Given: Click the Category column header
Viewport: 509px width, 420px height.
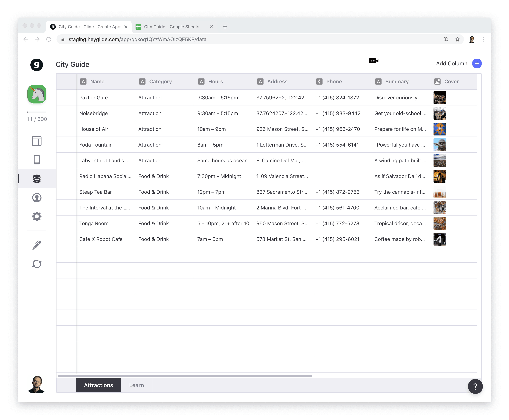Looking at the screenshot, I should point(160,81).
